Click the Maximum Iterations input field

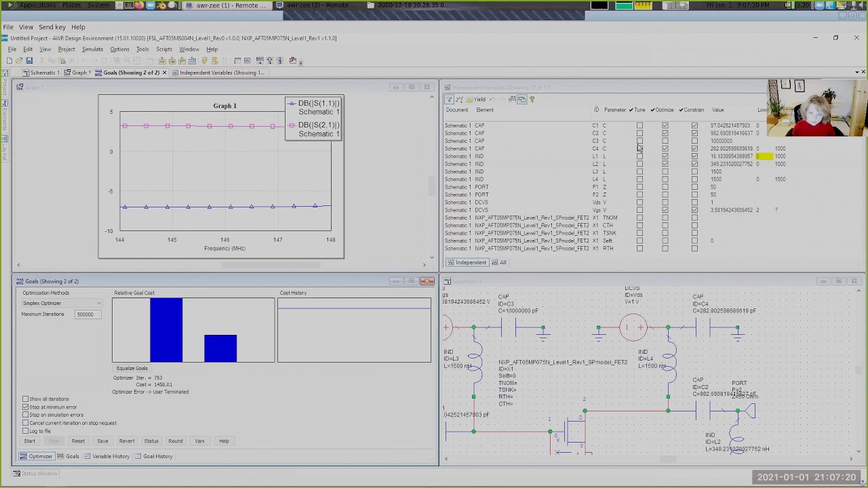[x=87, y=314]
